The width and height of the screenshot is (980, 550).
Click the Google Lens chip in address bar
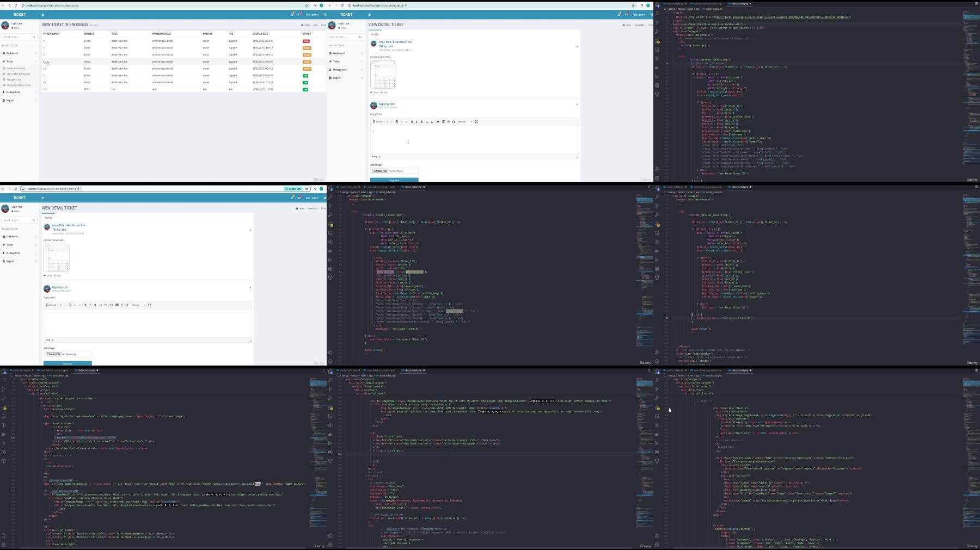pos(293,189)
